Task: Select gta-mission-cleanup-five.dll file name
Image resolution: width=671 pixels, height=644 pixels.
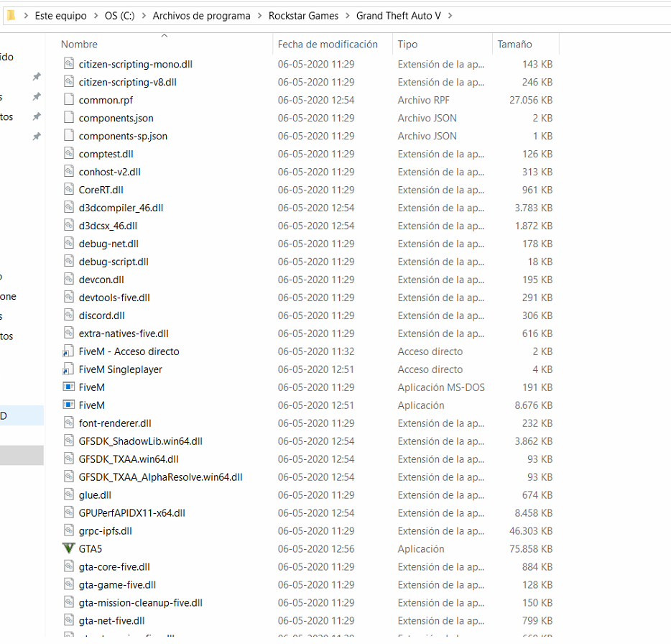Action: 141,603
